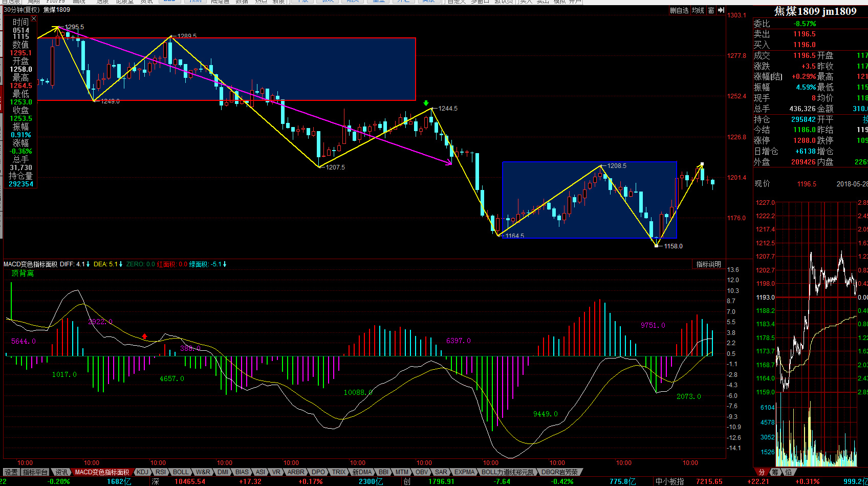Switch to the RSI indicator tab
The width and height of the screenshot is (868, 486).
(161, 472)
